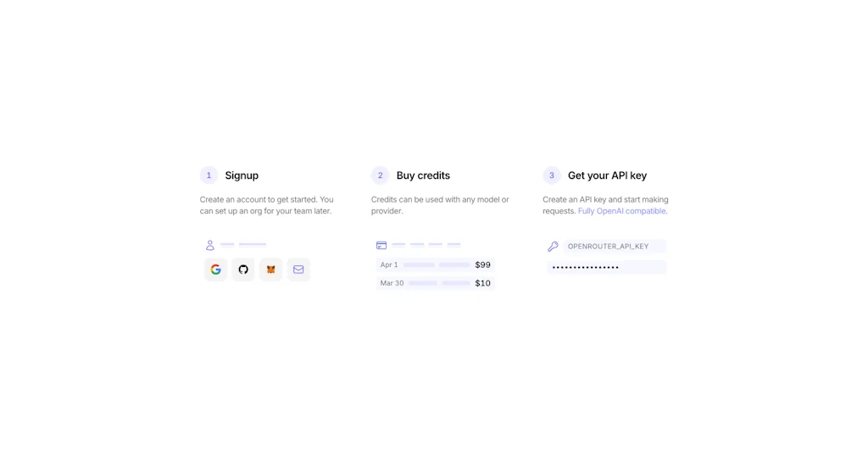Click the Signup heading

[242, 175]
